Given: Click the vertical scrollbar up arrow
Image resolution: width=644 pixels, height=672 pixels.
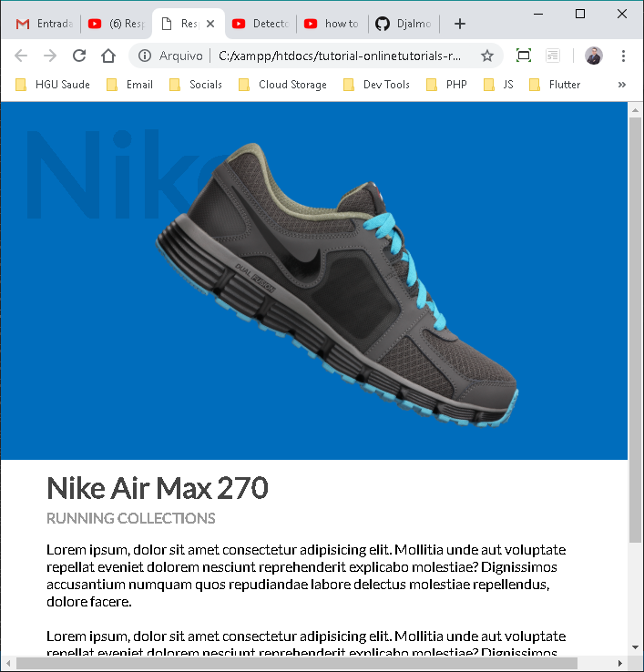Looking at the screenshot, I should (x=636, y=110).
